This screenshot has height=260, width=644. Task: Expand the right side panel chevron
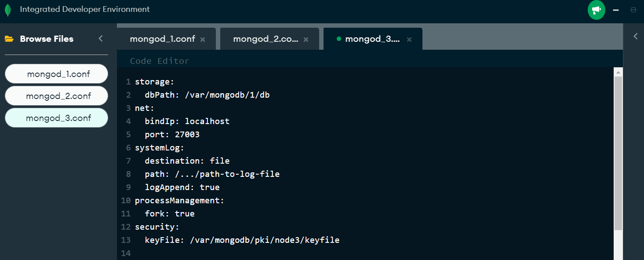tap(635, 37)
